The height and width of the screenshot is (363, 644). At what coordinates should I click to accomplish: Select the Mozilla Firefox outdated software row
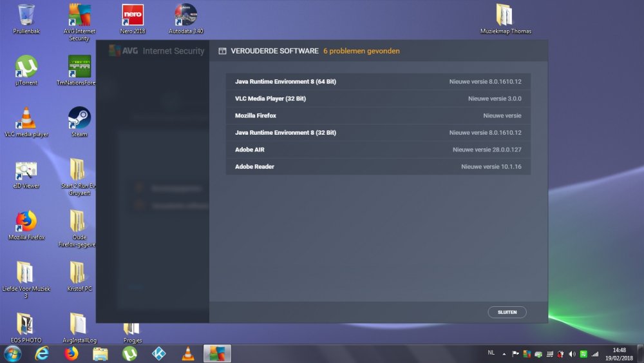[x=378, y=115]
